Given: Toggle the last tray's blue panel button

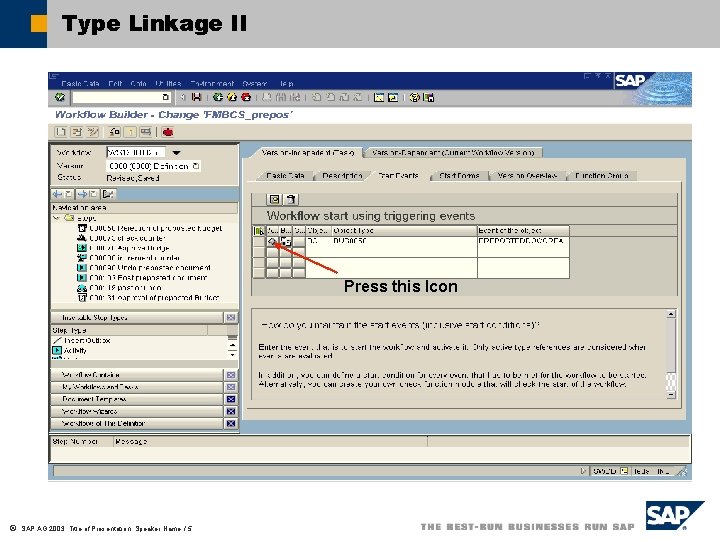Looking at the screenshot, I should (x=231, y=423).
